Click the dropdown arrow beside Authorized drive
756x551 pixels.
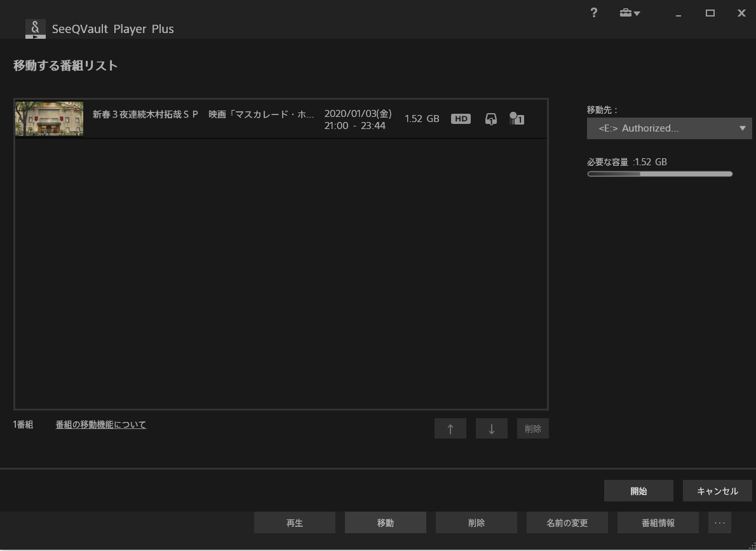click(742, 128)
